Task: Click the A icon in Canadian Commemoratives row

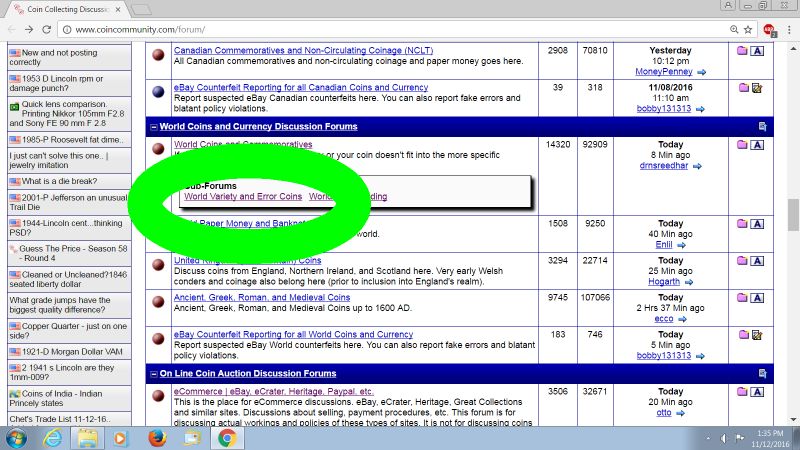Action: point(757,51)
